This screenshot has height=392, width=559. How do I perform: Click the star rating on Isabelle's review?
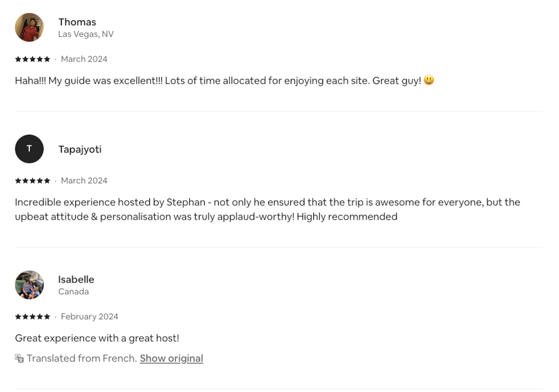[32, 316]
